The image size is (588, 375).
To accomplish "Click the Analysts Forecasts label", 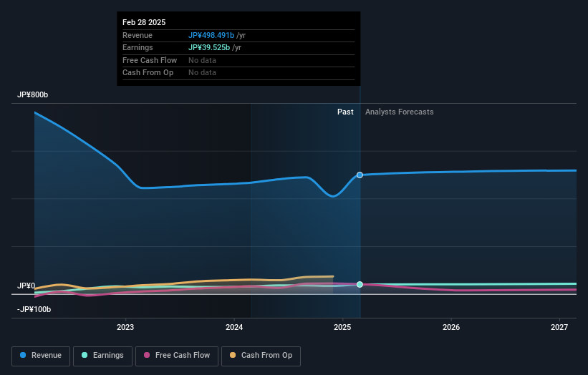I will coord(400,112).
